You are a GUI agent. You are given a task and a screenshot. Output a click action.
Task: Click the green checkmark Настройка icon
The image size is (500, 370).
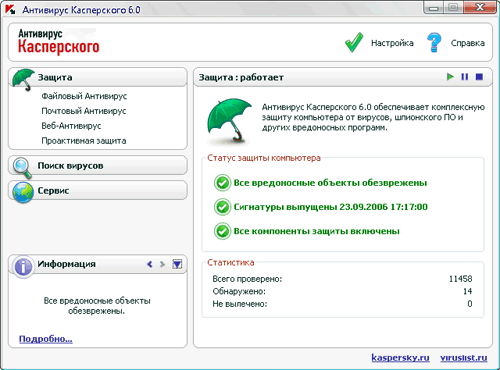pyautogui.click(x=354, y=42)
